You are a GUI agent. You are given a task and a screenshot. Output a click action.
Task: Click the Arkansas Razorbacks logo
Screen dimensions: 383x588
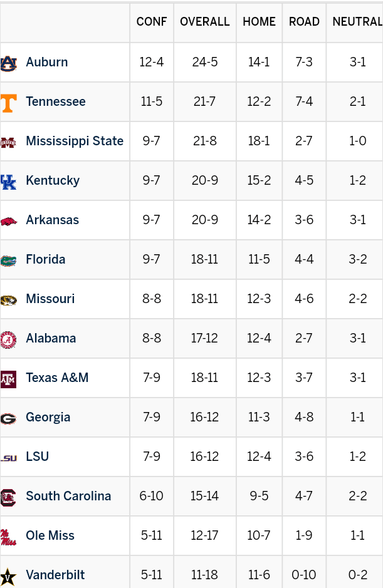9,220
